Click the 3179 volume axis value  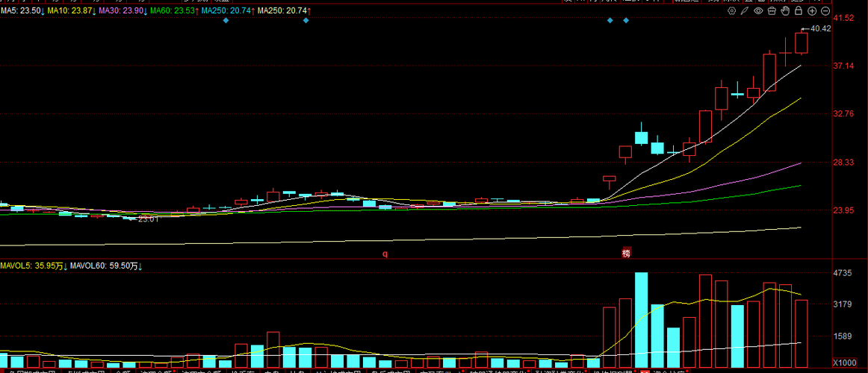coord(843,304)
